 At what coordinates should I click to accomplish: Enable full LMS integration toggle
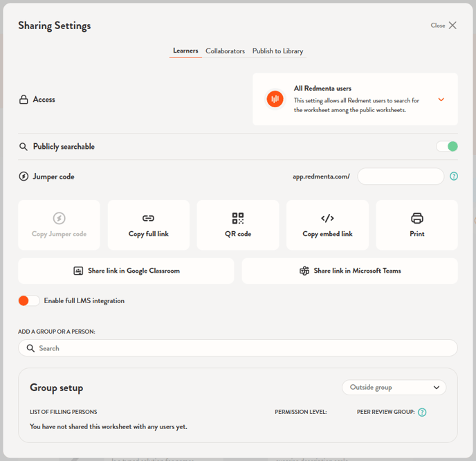pyautogui.click(x=29, y=300)
